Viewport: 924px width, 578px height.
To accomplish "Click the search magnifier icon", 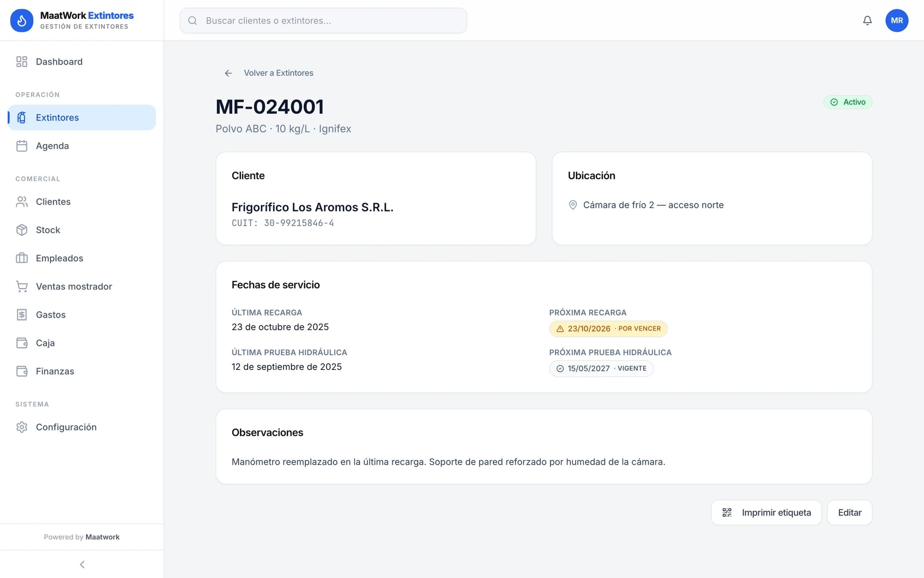I will click(192, 21).
